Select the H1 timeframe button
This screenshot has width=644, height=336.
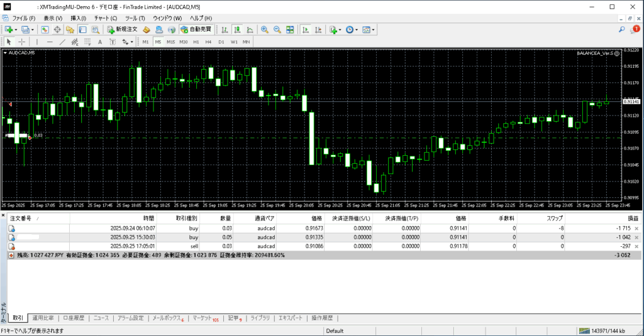coord(196,42)
